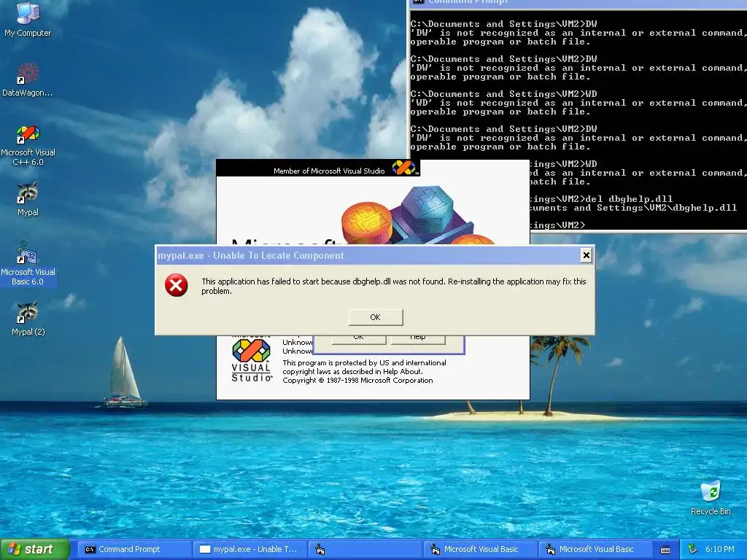Image resolution: width=747 pixels, height=560 pixels.
Task: Click the Command Prompt title bar
Action: coord(578,3)
